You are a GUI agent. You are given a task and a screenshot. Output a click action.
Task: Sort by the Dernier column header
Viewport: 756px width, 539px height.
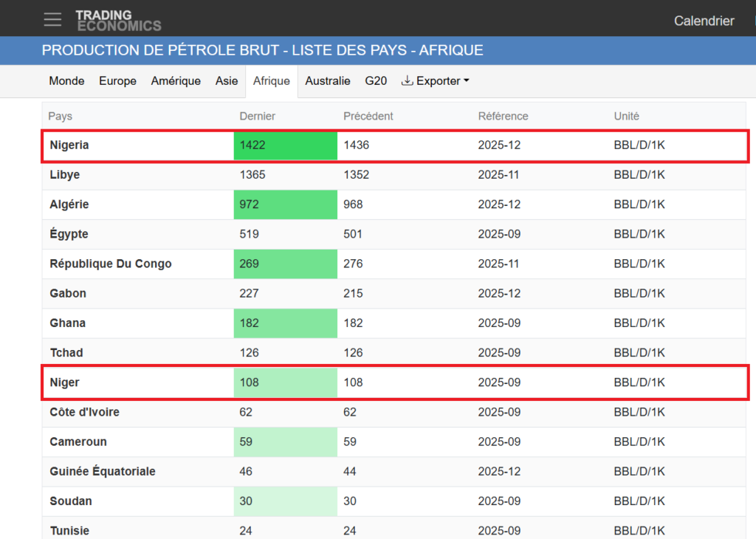pyautogui.click(x=257, y=116)
